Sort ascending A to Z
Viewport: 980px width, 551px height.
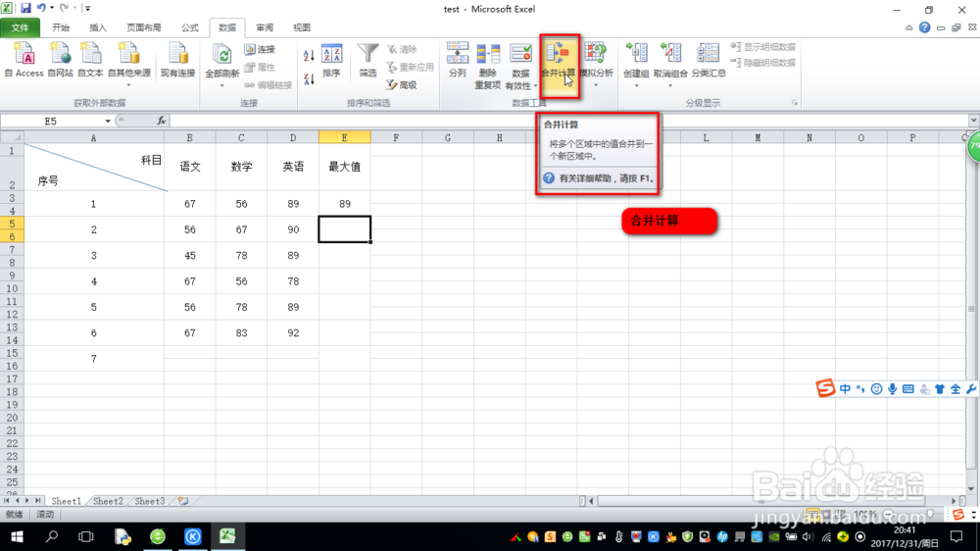point(309,56)
